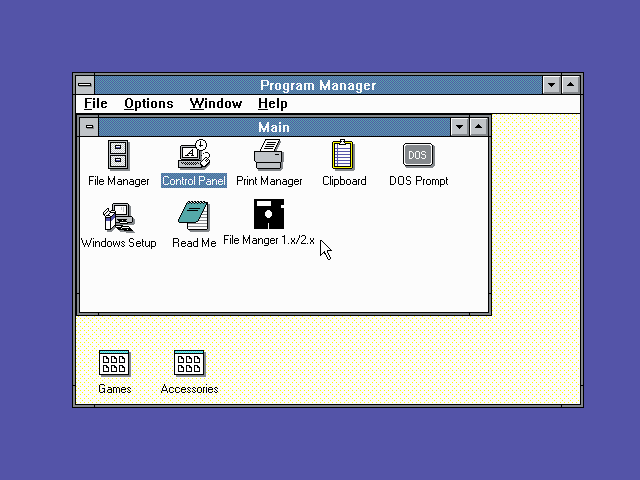Select the Clipboard icon
Viewport: 640px width, 480px height.
point(343,156)
